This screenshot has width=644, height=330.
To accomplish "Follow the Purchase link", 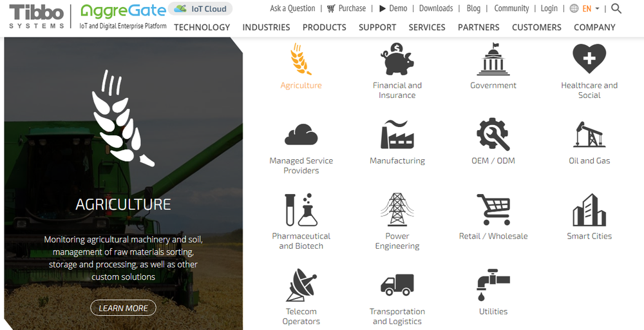I will tap(346, 8).
